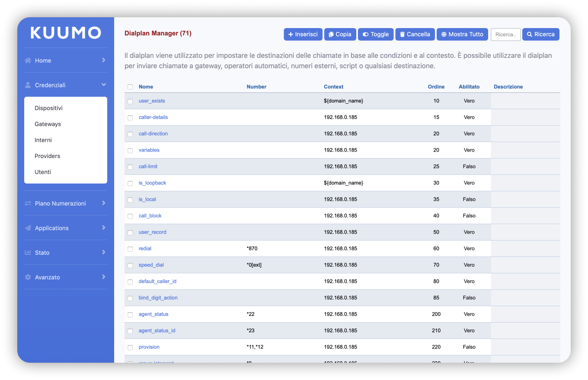This screenshot has width=588, height=380.
Task: Open Gateways in the Credenziali submenu
Action: point(48,124)
